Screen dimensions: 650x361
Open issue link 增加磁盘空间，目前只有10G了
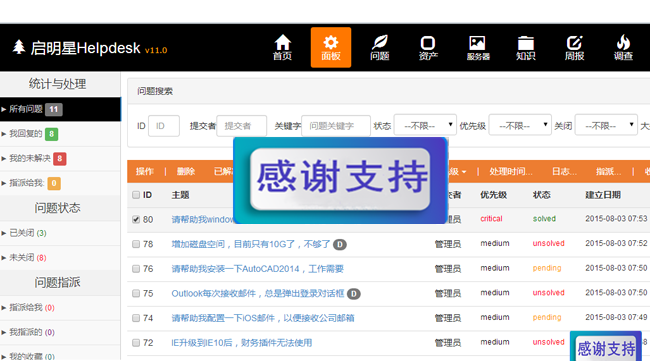tap(251, 244)
